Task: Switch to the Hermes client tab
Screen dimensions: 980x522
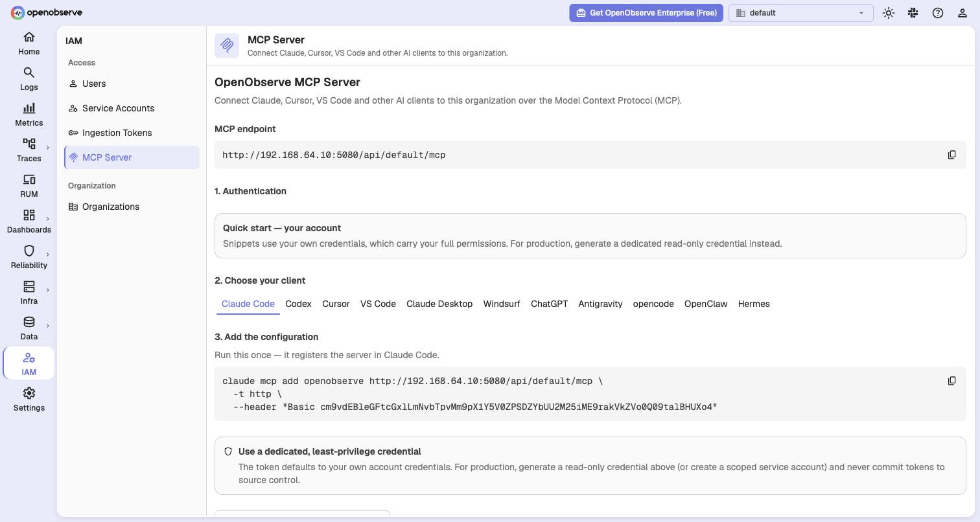Action: [754, 304]
